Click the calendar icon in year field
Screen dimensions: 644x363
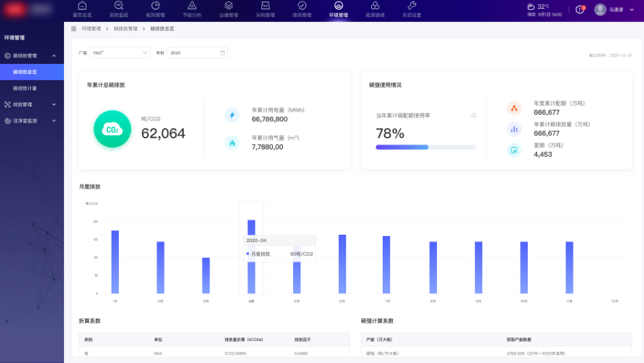[222, 53]
